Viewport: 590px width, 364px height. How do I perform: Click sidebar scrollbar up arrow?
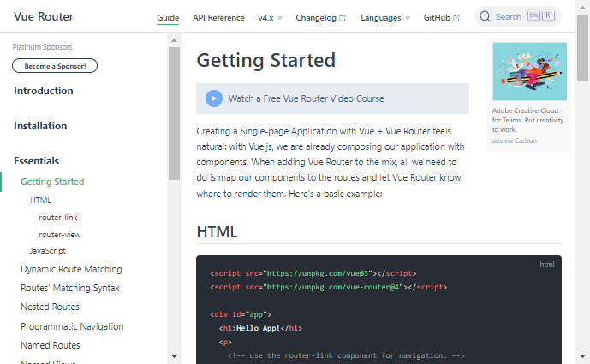click(x=174, y=40)
